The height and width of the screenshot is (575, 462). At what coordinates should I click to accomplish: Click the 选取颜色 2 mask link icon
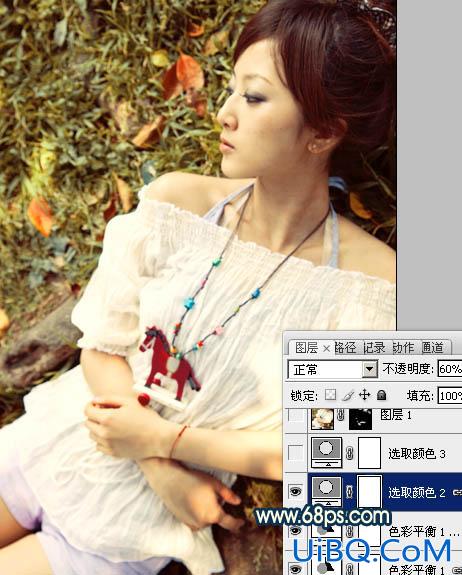[x=350, y=491]
